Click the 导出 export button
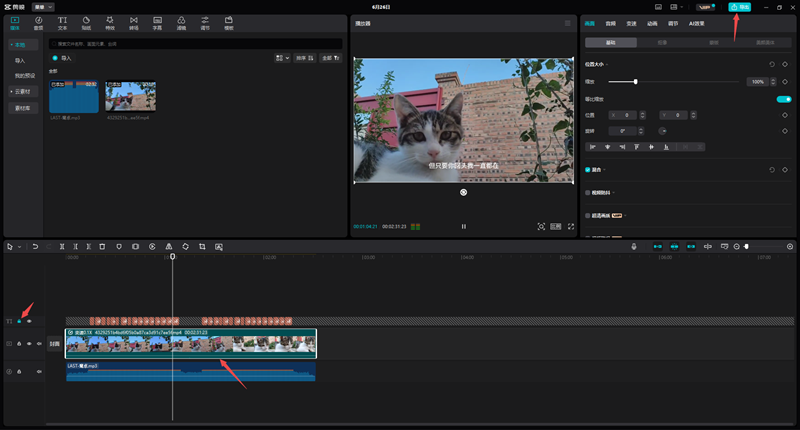 (739, 6)
